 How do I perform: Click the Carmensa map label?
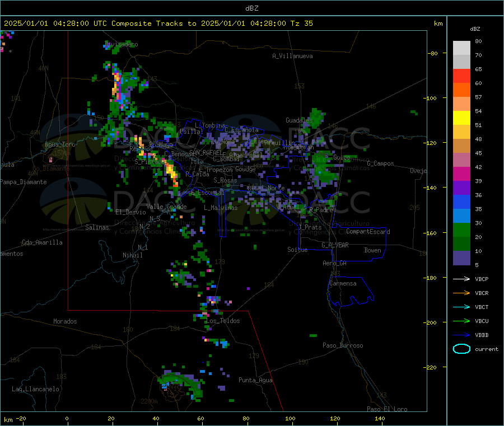(343, 283)
